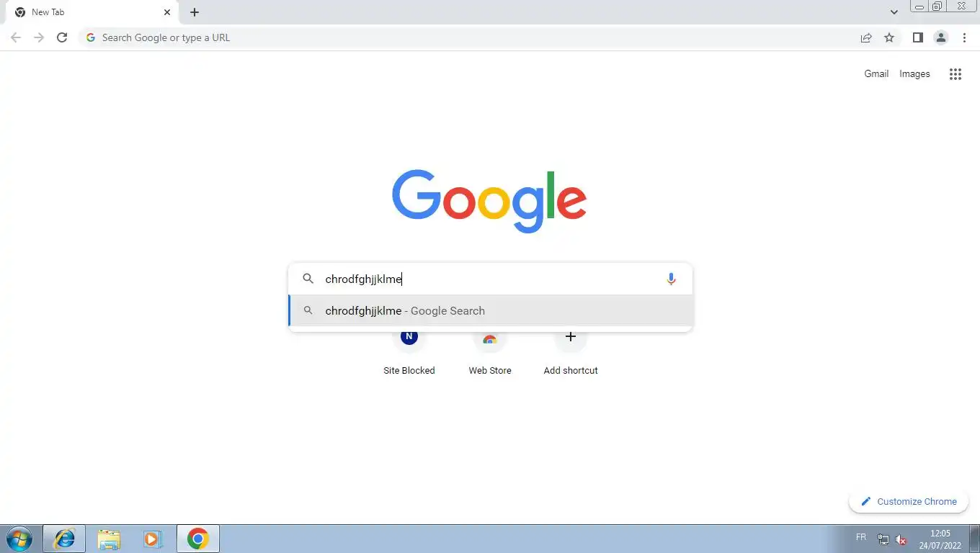Focus the Google search input field
Screen dimensions: 980x553
490,279
